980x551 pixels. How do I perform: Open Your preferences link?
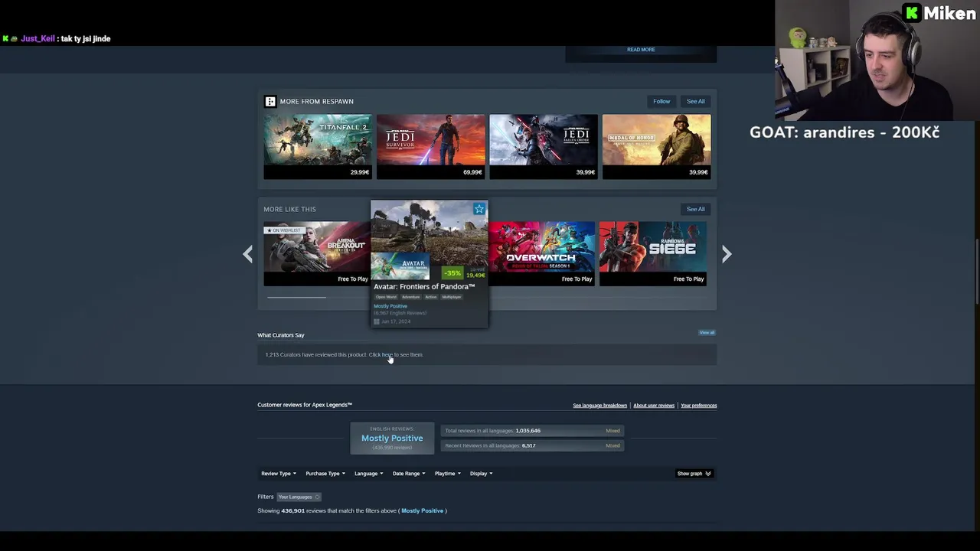click(x=699, y=406)
